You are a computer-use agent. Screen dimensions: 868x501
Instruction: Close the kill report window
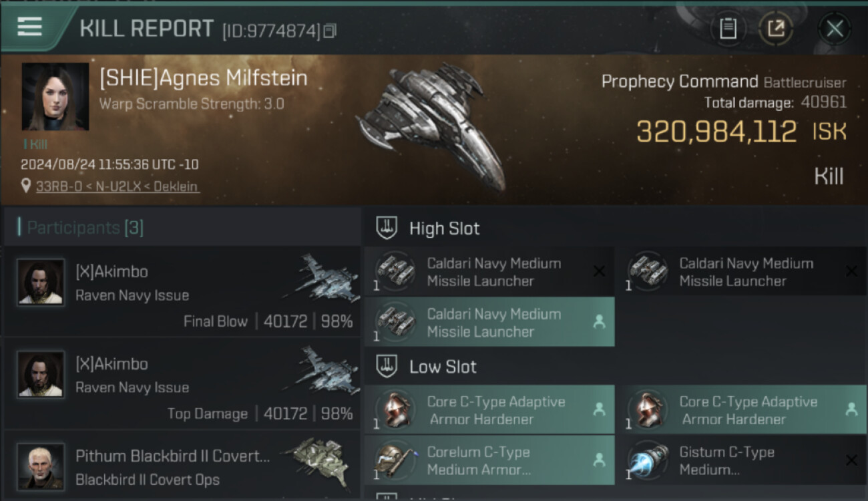click(835, 29)
